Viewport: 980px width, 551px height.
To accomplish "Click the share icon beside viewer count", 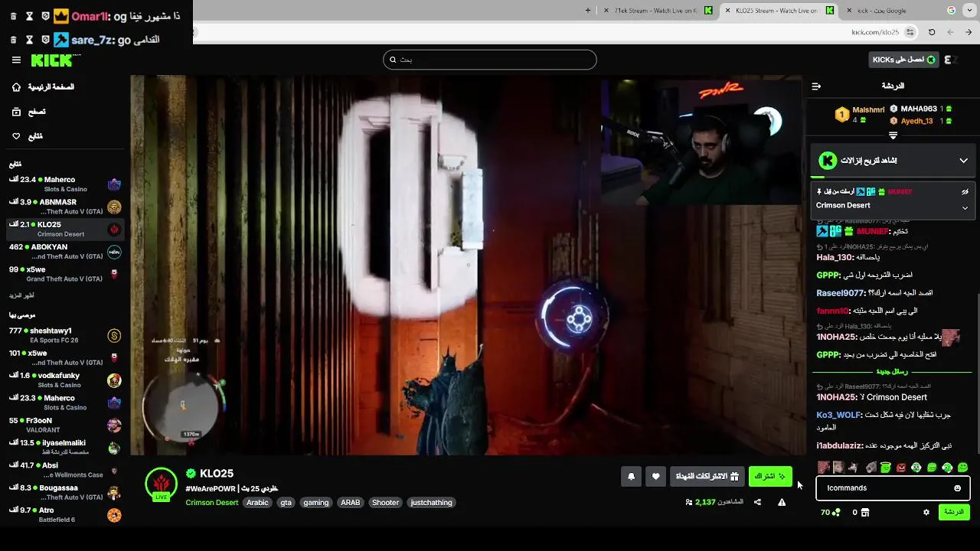I will 757,502.
